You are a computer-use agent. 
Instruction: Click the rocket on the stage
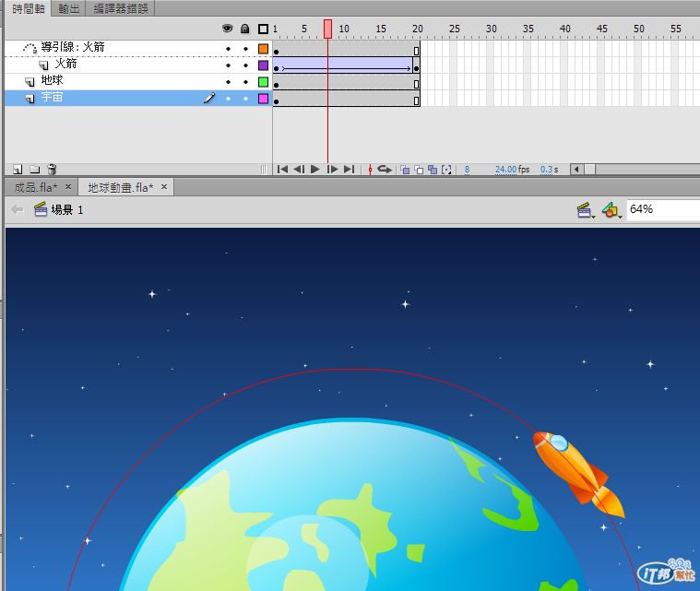point(578,473)
